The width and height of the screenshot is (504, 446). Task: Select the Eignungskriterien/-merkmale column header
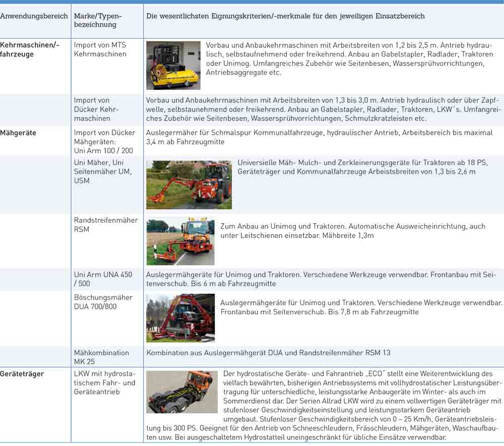tap(285, 16)
